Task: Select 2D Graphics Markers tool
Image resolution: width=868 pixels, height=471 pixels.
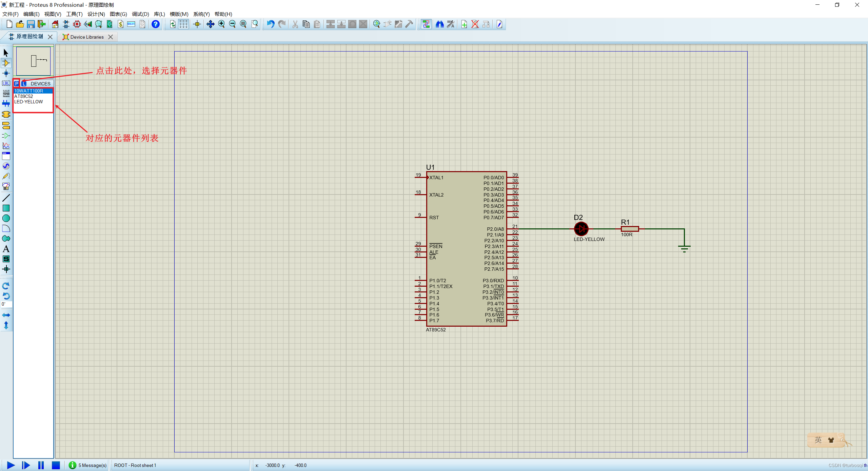Action: pos(6,269)
